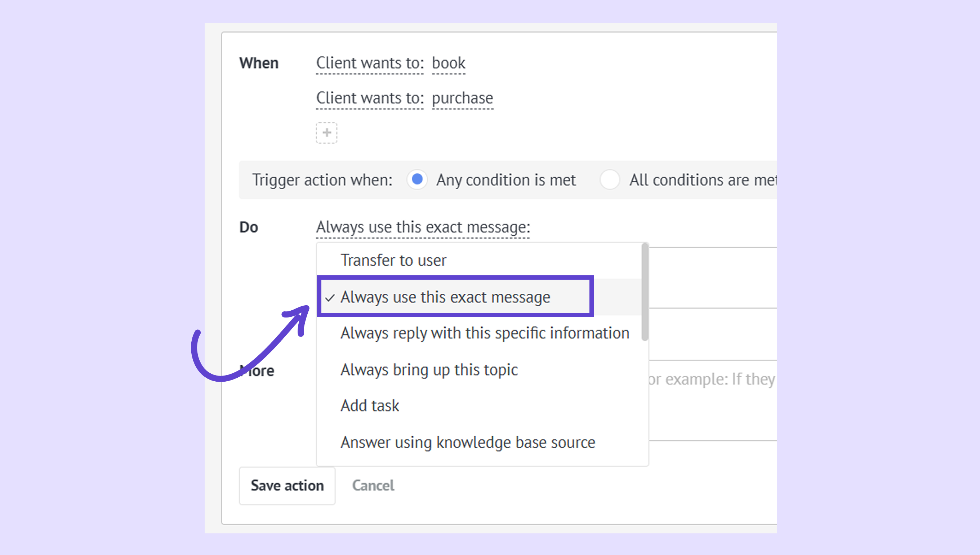Select 'Add task' from action list
The height and width of the screenshot is (555, 980).
coord(370,405)
